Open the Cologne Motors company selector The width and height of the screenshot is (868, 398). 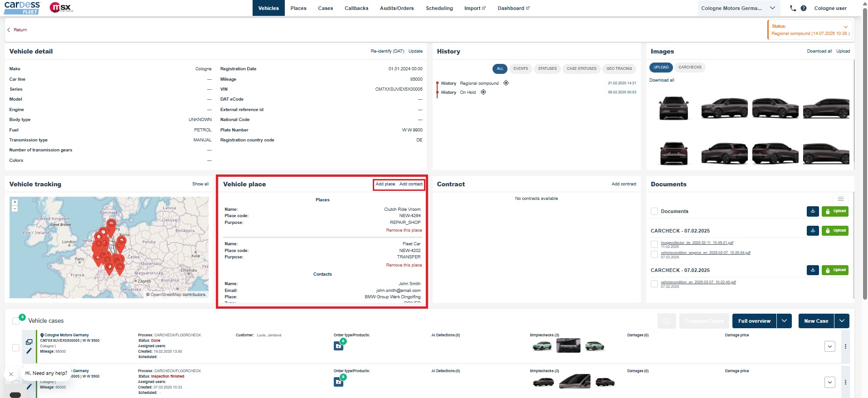tap(737, 8)
